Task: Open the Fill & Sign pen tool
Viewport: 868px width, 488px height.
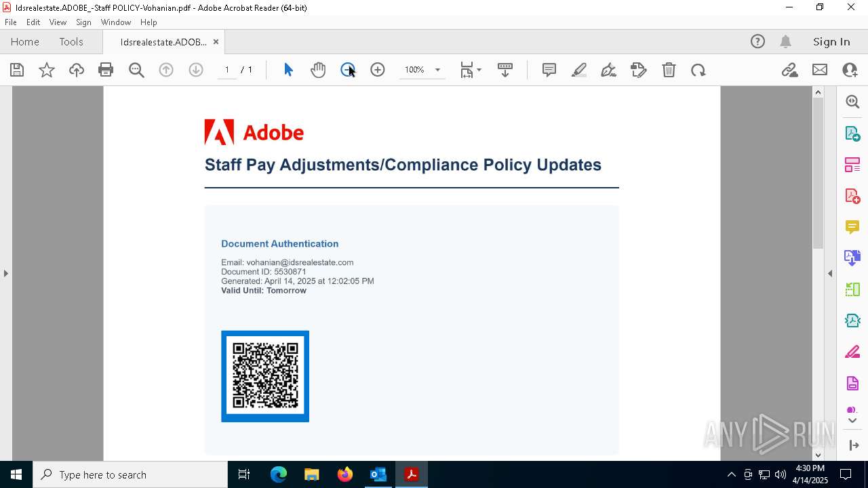Action: coord(609,70)
